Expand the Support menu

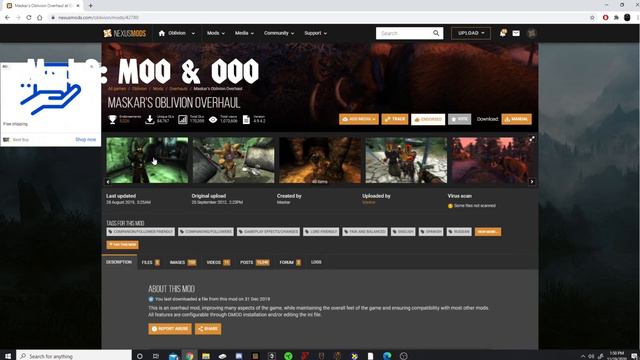click(315, 33)
